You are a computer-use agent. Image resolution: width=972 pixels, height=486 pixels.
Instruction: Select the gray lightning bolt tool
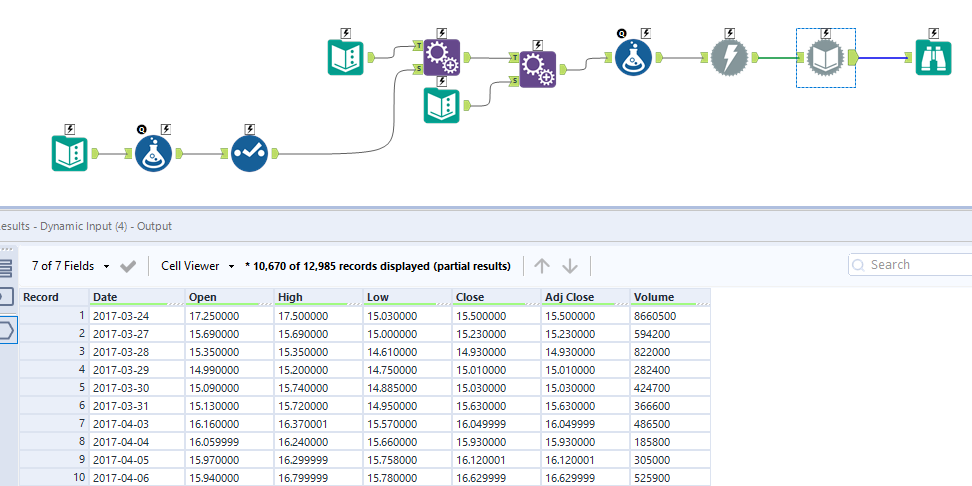(729, 58)
